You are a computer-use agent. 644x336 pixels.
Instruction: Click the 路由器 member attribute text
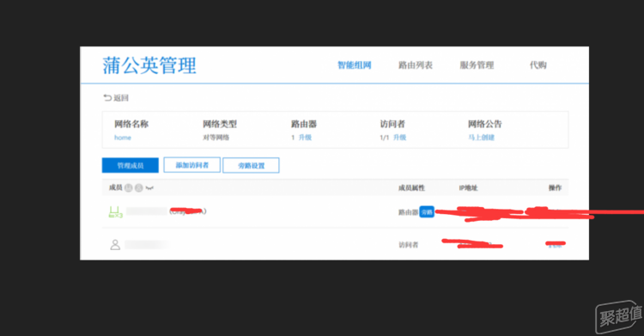pos(408,212)
